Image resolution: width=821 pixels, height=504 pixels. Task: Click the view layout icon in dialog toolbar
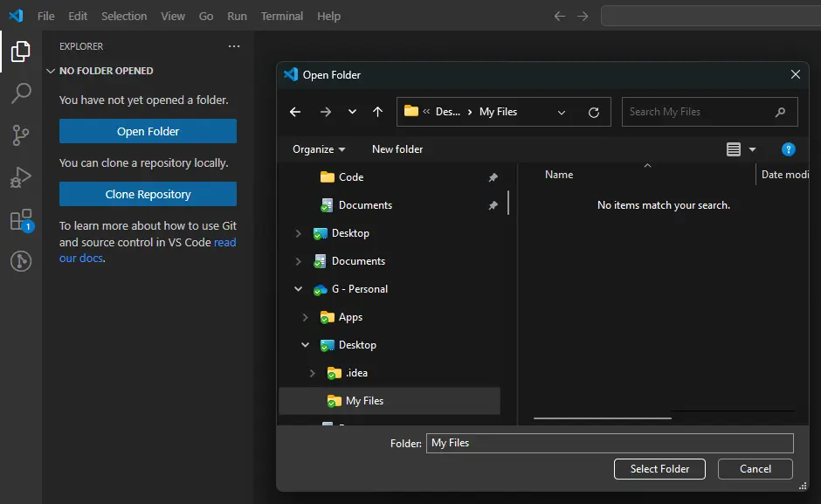(x=734, y=149)
